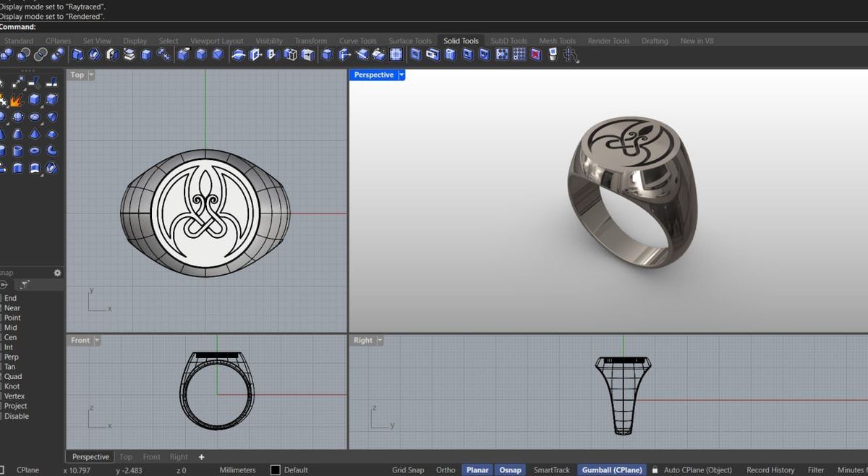Image resolution: width=868 pixels, height=476 pixels.
Task: Select the Tube solid tool in left sidebar
Action: tap(17, 151)
